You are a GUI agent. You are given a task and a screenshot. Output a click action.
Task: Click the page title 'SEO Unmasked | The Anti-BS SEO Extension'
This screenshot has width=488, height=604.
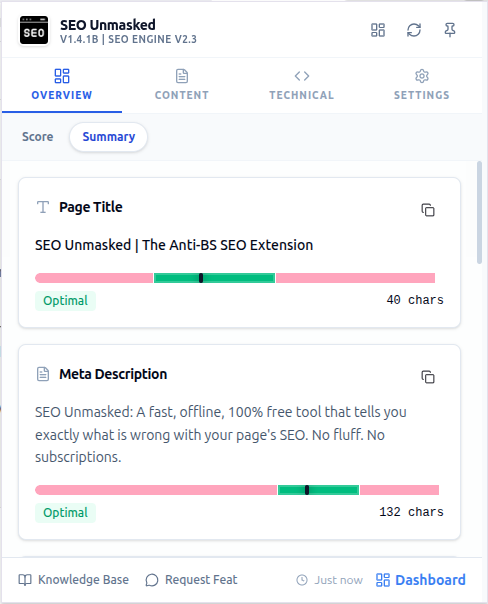point(174,245)
